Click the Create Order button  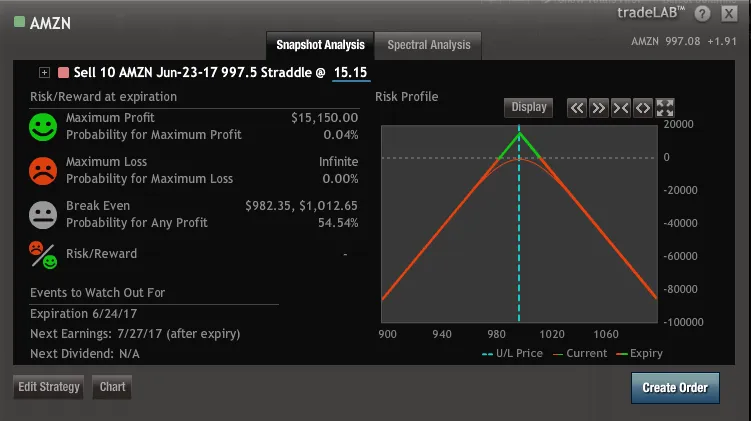click(x=675, y=388)
